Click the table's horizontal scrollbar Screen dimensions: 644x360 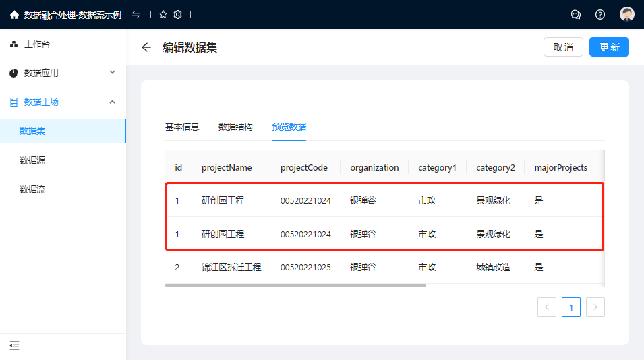point(295,285)
